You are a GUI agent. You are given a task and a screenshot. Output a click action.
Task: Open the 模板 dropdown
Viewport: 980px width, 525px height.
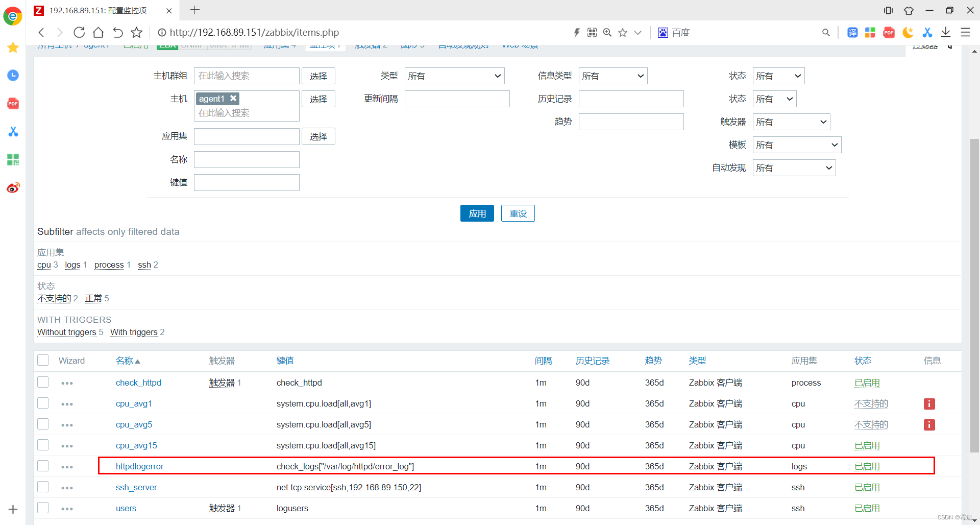point(797,145)
